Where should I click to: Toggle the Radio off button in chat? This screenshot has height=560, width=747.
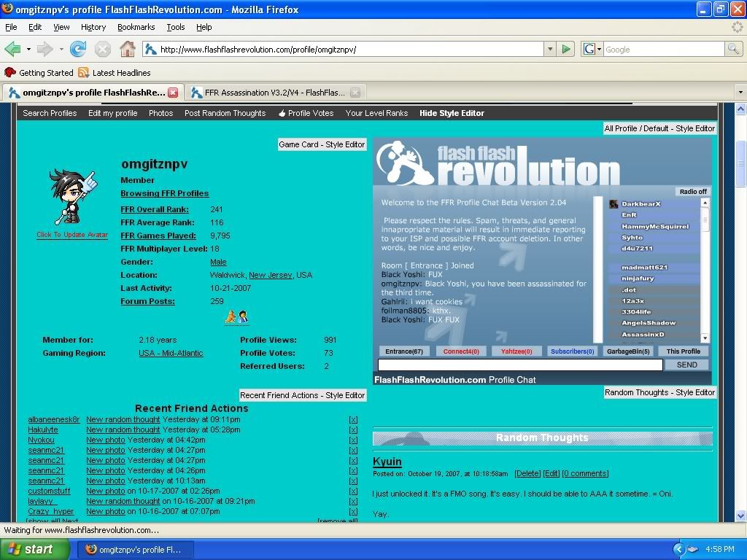[693, 192]
